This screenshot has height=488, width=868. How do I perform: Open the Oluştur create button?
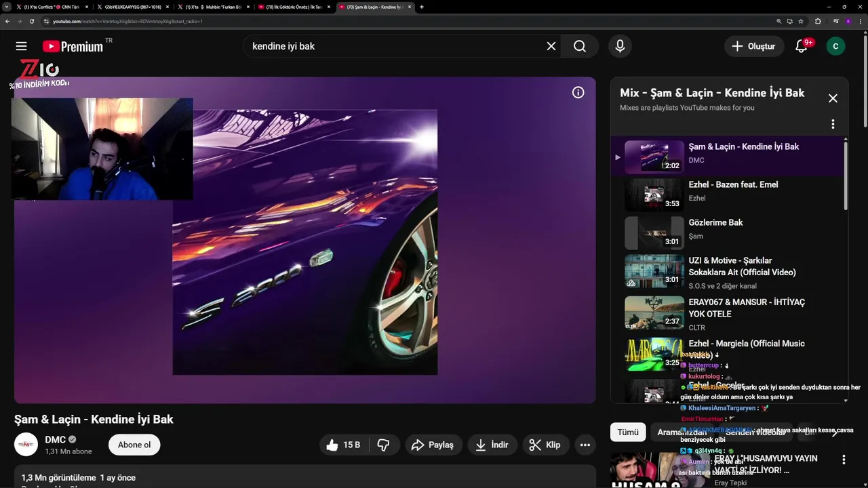(753, 46)
